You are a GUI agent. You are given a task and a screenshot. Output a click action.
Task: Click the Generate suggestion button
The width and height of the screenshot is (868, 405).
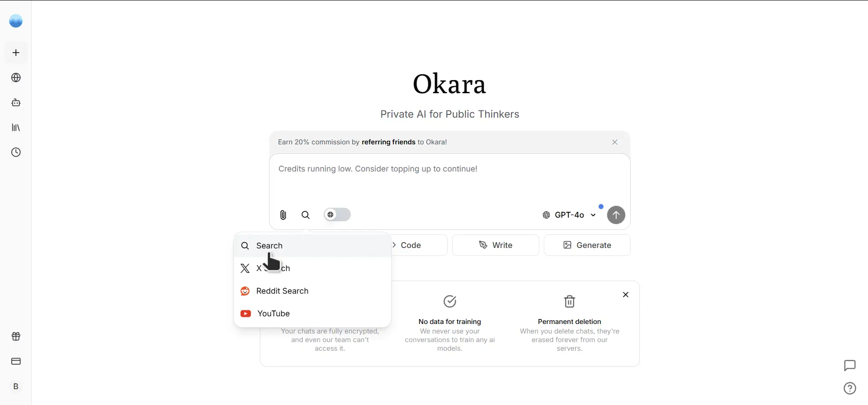pyautogui.click(x=587, y=245)
